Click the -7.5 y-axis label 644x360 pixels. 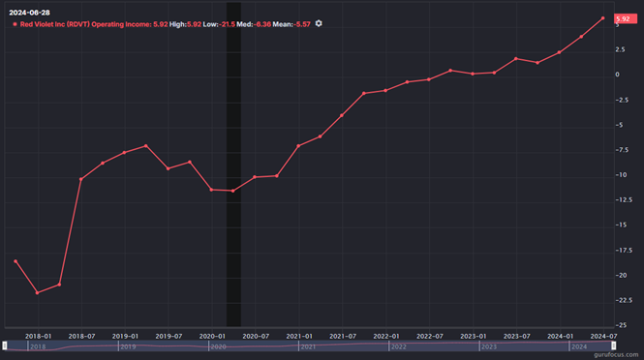pyautogui.click(x=622, y=150)
